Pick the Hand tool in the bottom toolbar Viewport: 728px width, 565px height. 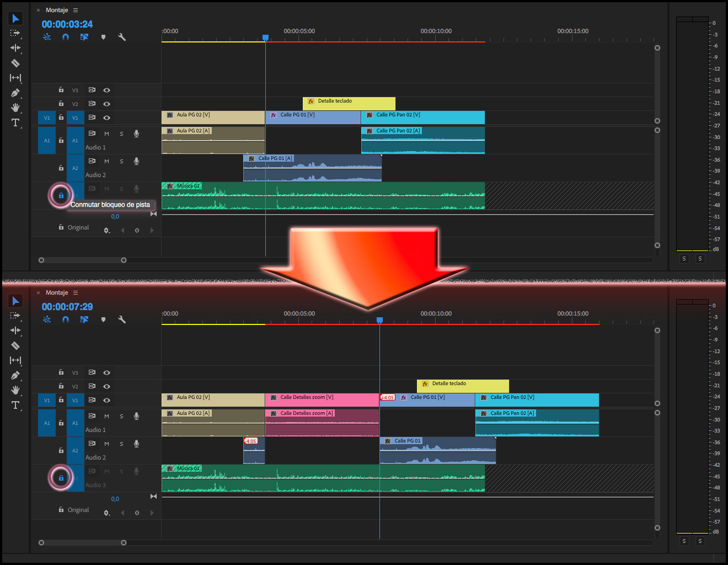(15, 390)
